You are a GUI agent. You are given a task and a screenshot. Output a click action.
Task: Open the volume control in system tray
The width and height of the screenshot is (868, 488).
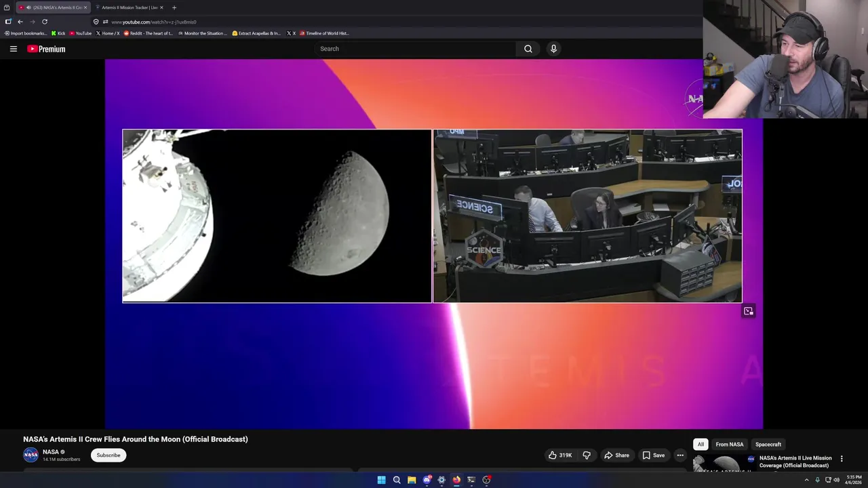tap(836, 480)
